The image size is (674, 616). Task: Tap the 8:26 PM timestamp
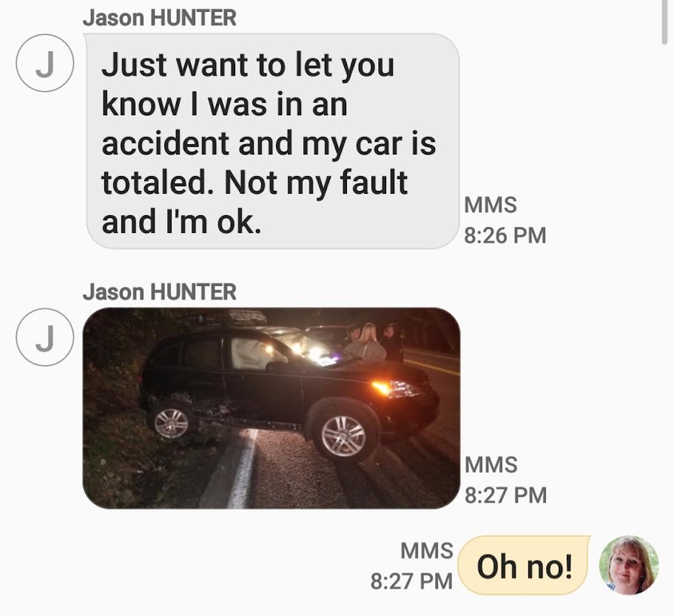[x=505, y=235]
